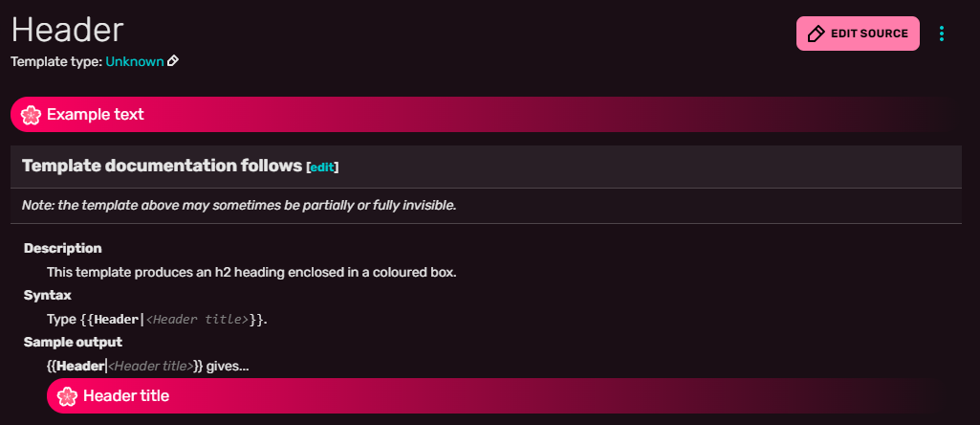Click the Header title sample heading text
Screen dimensions: 980x425
[126, 395]
